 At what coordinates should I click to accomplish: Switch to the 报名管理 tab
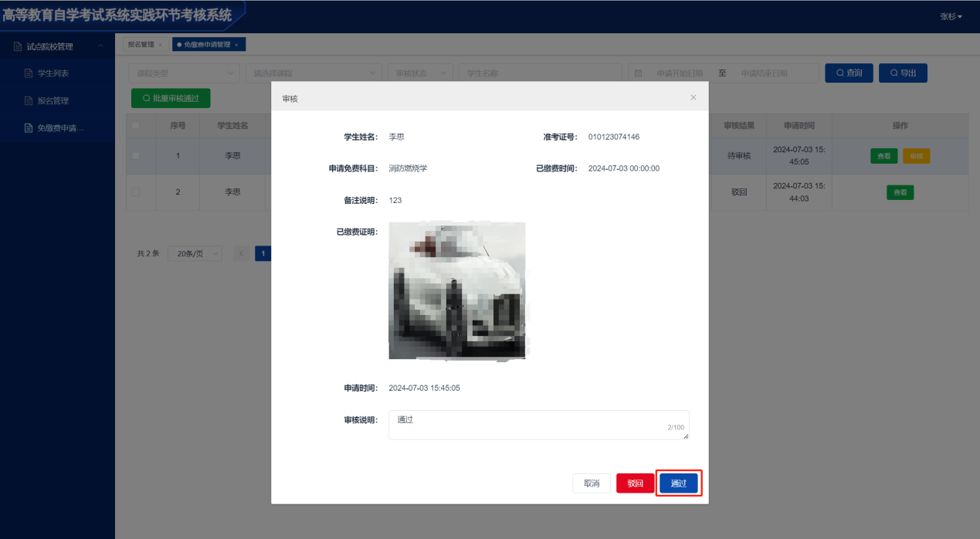tap(141, 45)
